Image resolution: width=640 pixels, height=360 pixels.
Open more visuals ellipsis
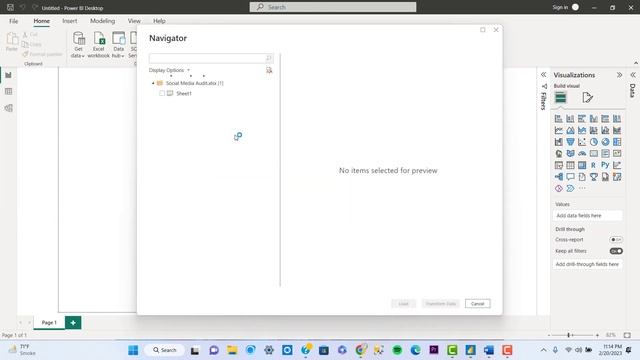pos(582,188)
